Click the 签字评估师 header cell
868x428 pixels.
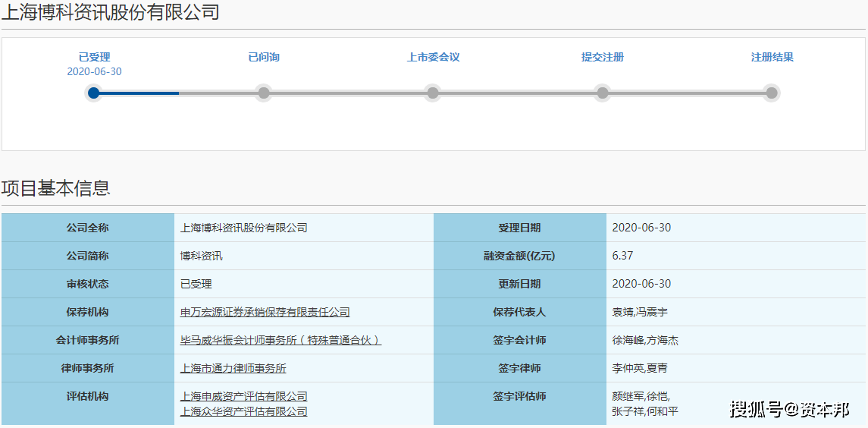[x=520, y=404]
